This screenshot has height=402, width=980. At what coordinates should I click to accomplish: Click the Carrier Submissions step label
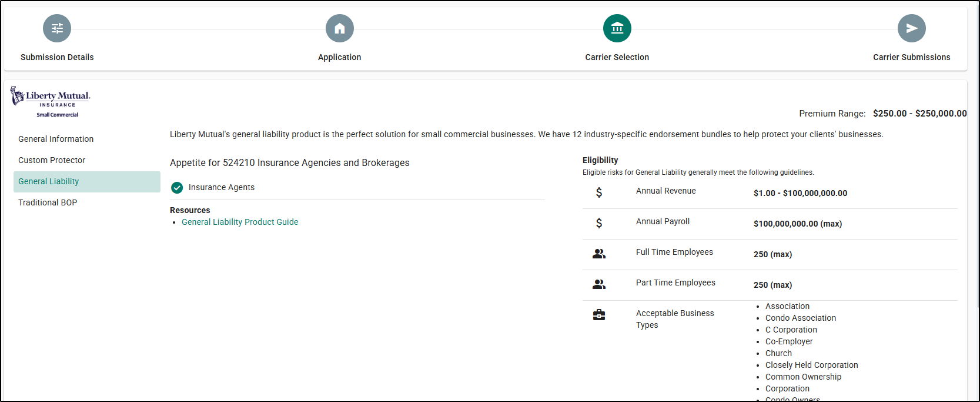912,57
